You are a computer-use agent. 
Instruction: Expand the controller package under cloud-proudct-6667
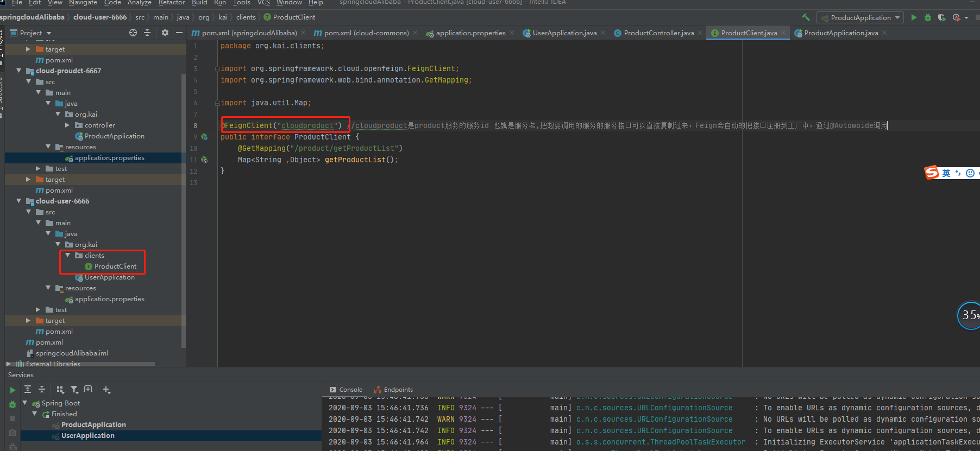coord(67,125)
